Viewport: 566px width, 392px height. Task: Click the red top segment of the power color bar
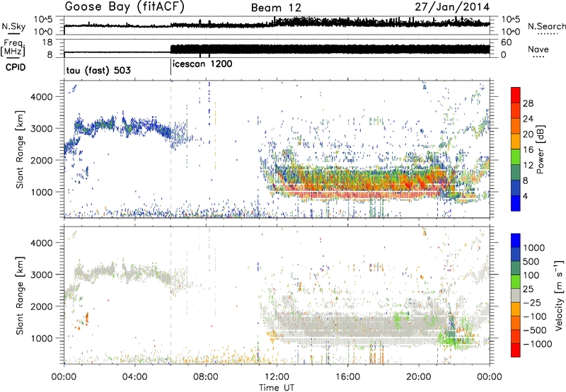(x=516, y=95)
